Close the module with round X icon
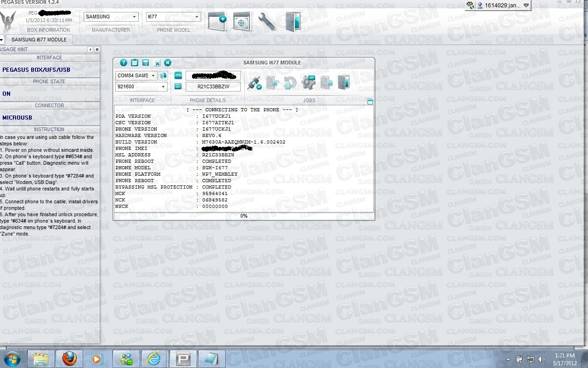The width and height of the screenshot is (588, 368). [x=168, y=63]
